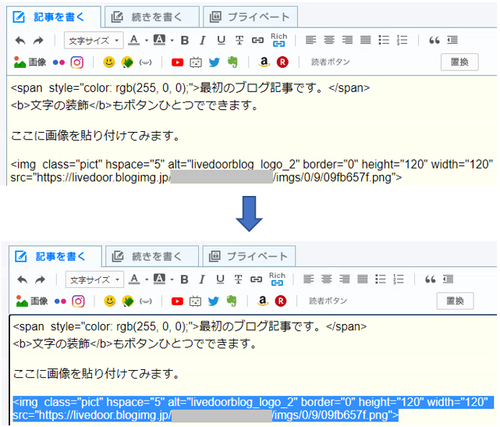Click kaomoji face icon in top editor
The height and width of the screenshot is (427, 500).
click(x=145, y=62)
